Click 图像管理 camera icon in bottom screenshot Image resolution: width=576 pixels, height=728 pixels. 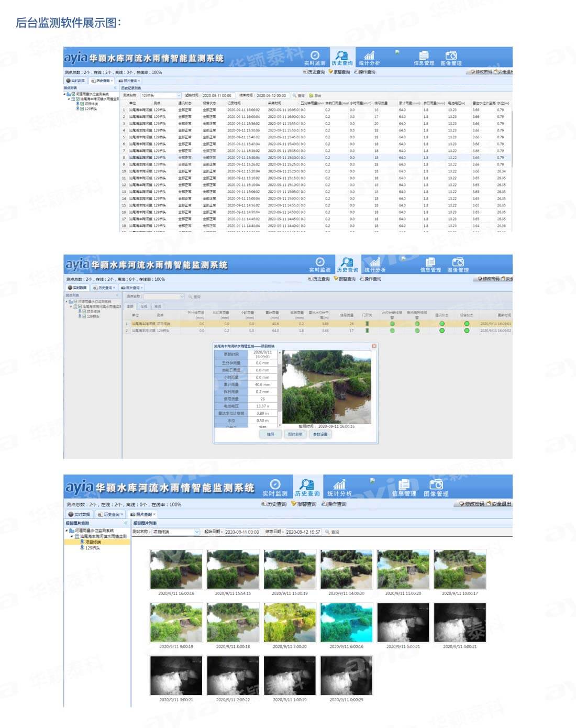click(x=436, y=484)
